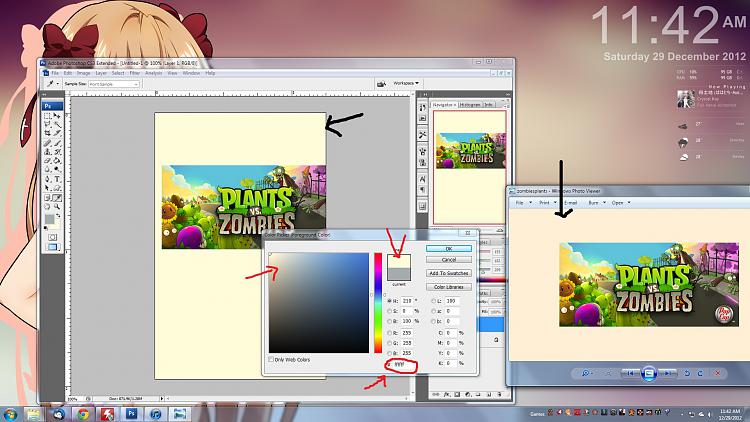Select the S saturation radio button
This screenshot has height=422, width=750.
click(x=389, y=311)
